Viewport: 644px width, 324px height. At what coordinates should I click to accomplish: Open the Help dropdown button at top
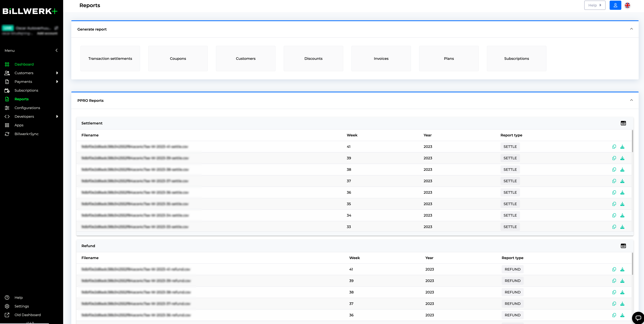pyautogui.click(x=594, y=5)
